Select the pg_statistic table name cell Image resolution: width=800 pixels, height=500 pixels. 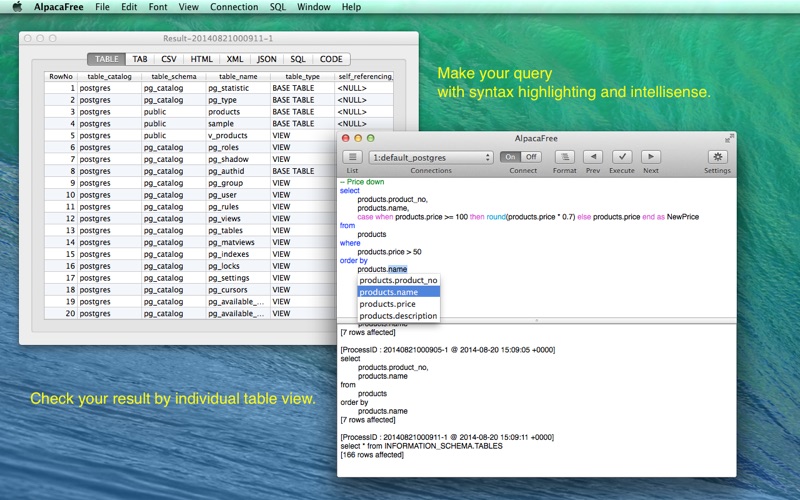[x=238, y=88]
